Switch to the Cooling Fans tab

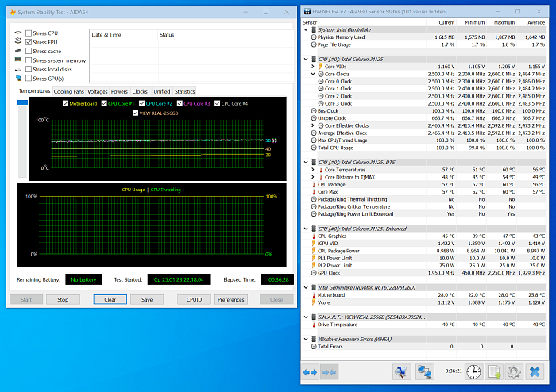[x=69, y=91]
